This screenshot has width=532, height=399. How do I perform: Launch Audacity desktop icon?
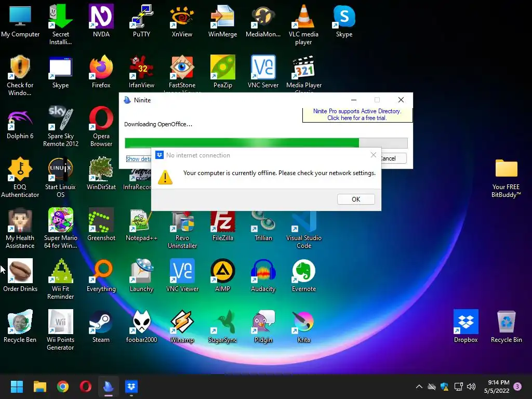[263, 276]
